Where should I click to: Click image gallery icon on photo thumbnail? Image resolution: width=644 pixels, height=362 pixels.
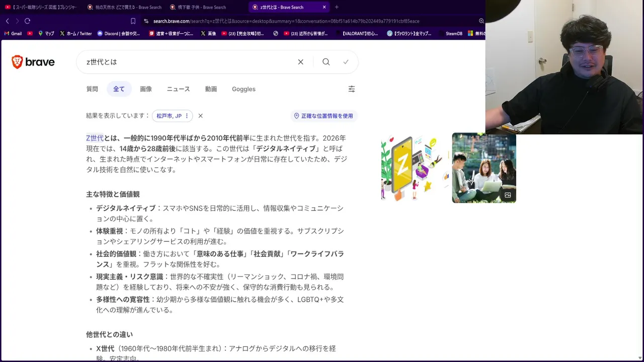508,195
